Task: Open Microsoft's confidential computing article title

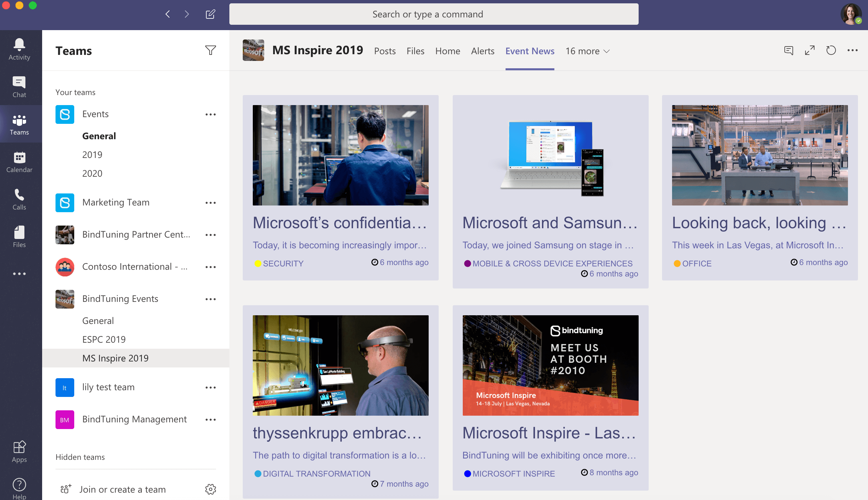Action: (x=340, y=223)
